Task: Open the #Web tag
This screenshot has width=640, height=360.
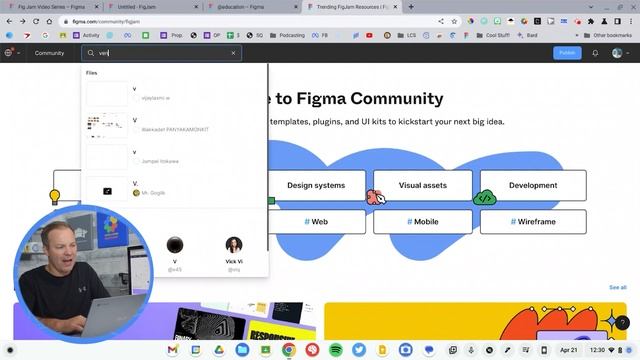Action: [x=316, y=222]
